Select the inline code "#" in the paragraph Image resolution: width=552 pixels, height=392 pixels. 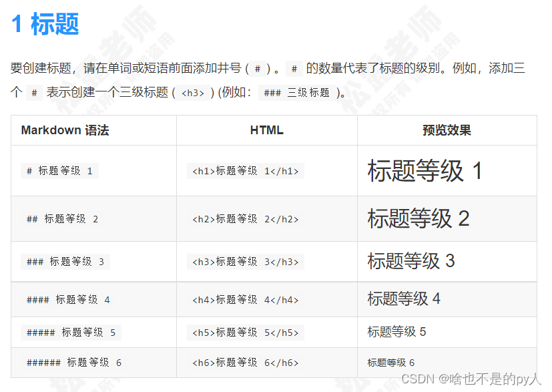256,66
